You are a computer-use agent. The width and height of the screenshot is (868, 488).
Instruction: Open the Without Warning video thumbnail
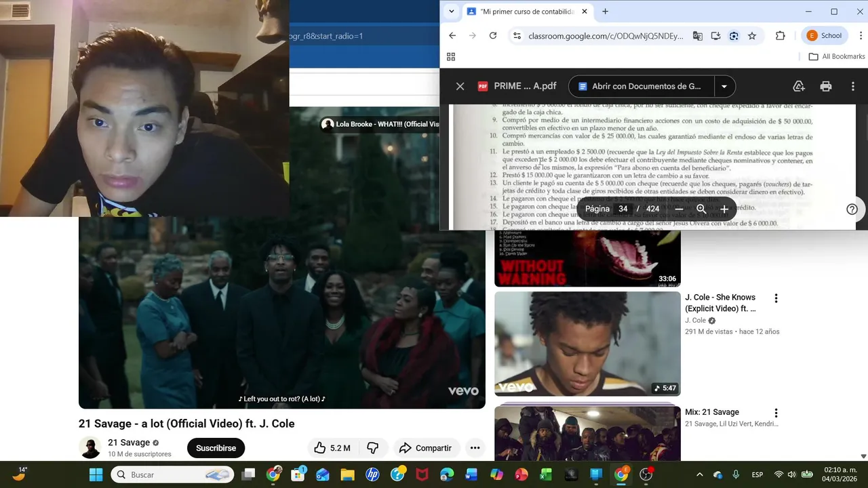coord(587,258)
